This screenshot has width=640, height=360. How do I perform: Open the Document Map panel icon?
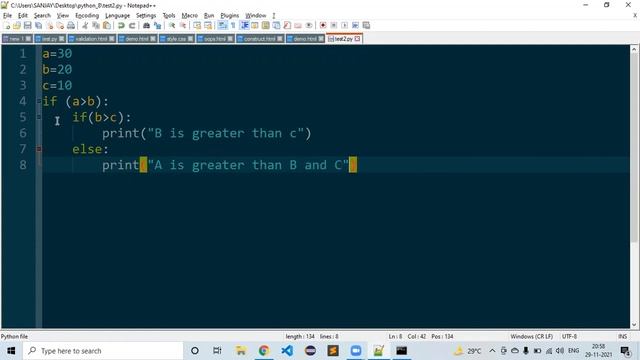coord(265,25)
